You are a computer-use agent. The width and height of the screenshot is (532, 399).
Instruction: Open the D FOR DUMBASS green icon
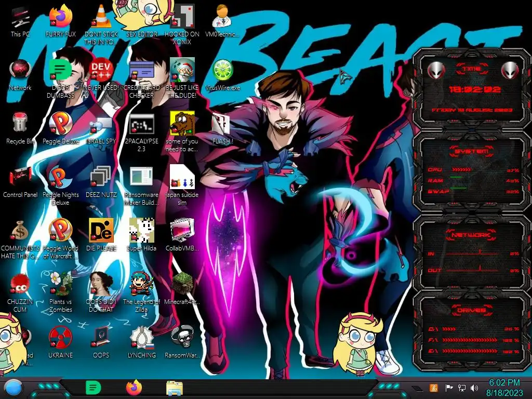point(60,78)
